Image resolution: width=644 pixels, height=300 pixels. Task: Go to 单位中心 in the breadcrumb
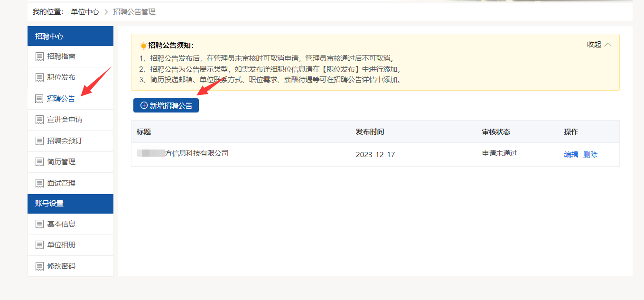click(85, 12)
